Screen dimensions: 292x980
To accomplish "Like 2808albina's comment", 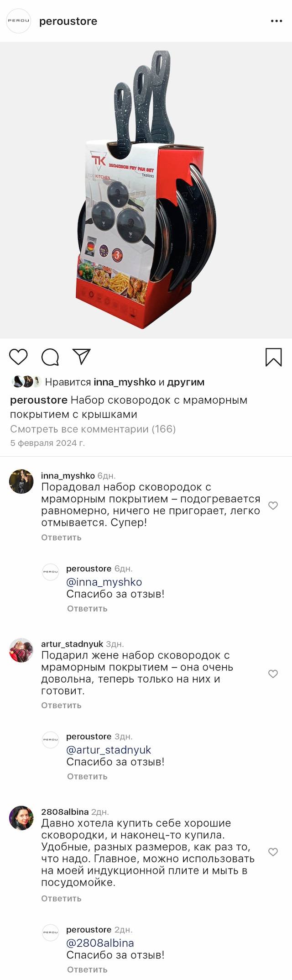I will coord(273,852).
